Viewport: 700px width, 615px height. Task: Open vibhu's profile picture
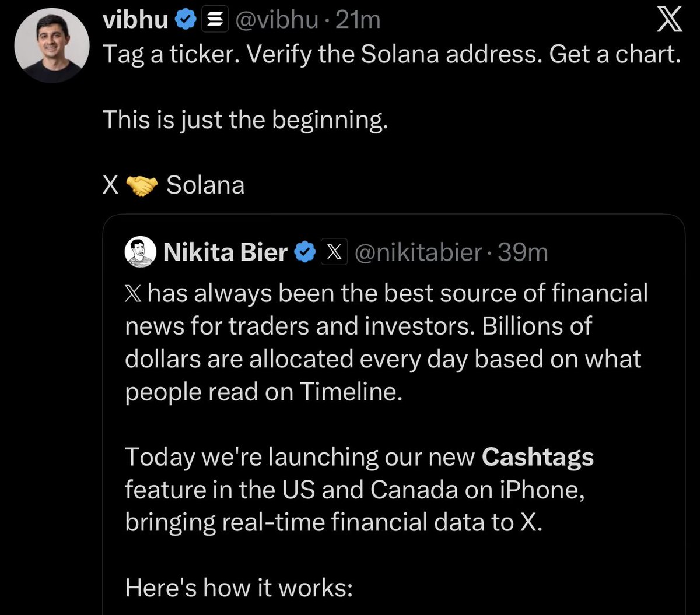[52, 45]
